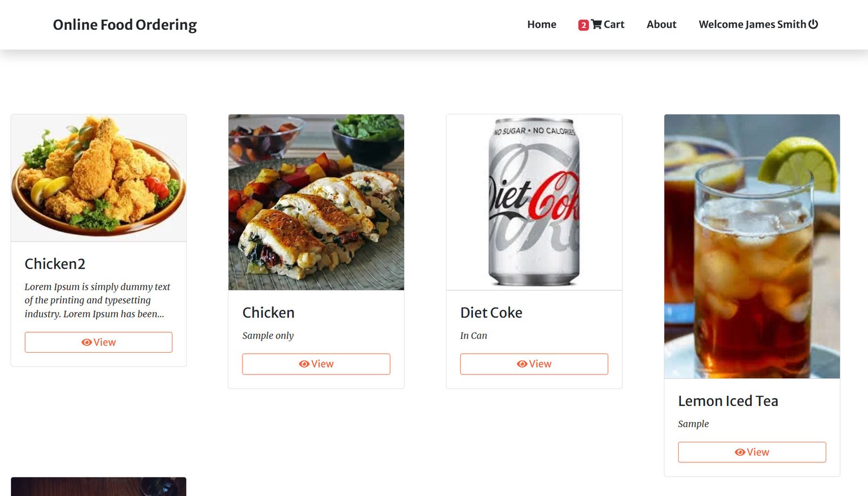The height and width of the screenshot is (496, 868).
Task: Go to Cart from navigation
Action: pyautogui.click(x=614, y=24)
